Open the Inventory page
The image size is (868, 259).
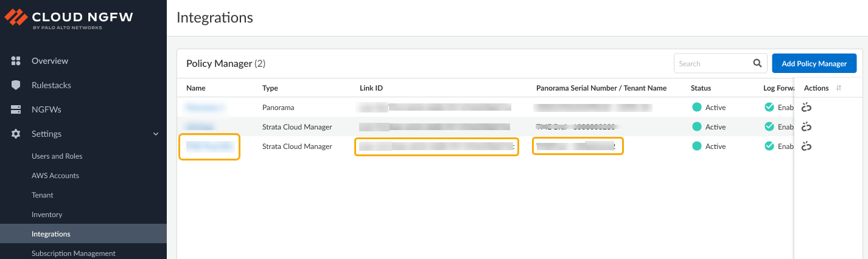pyautogui.click(x=47, y=215)
